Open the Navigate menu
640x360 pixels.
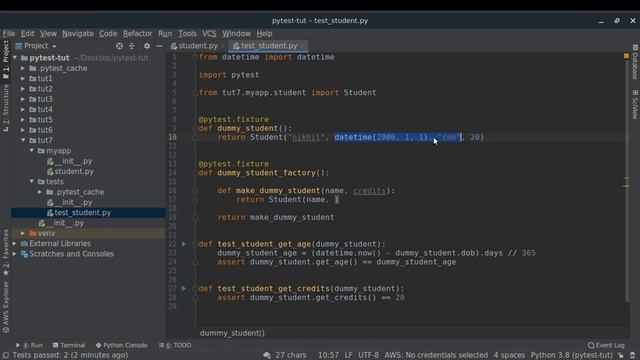click(78, 33)
